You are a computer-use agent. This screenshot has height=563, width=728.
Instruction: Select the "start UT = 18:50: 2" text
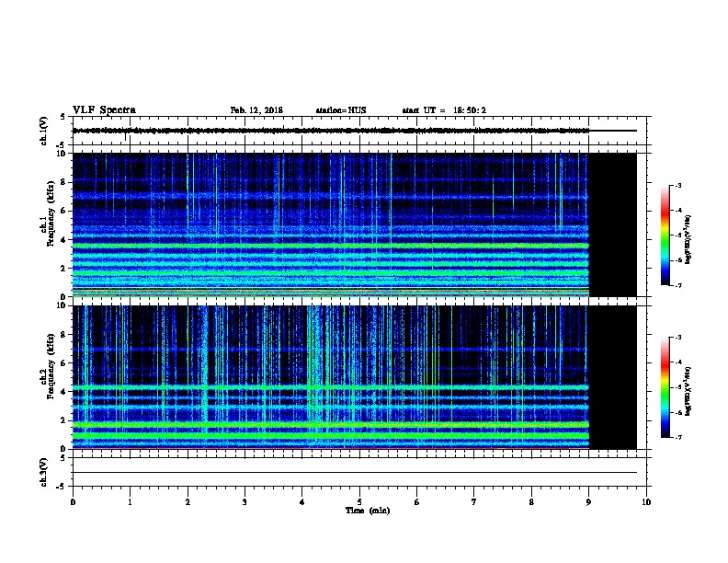pyautogui.click(x=444, y=110)
